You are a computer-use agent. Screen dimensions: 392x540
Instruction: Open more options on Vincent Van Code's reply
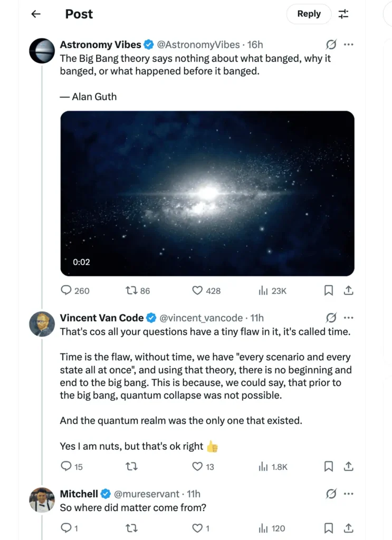point(349,318)
